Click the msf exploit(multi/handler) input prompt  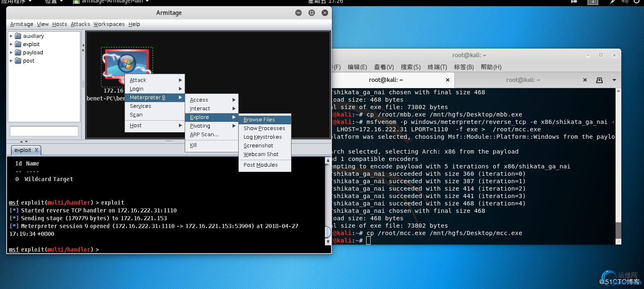pos(54,249)
